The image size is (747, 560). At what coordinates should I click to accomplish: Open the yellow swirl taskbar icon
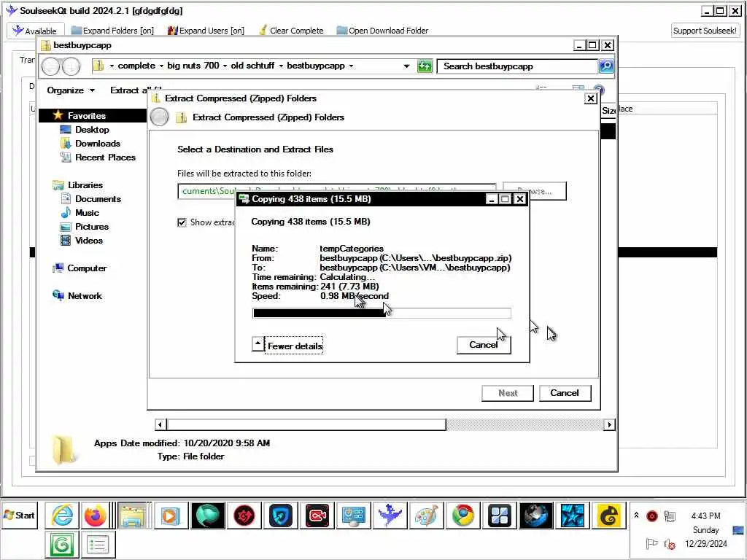(x=608, y=516)
